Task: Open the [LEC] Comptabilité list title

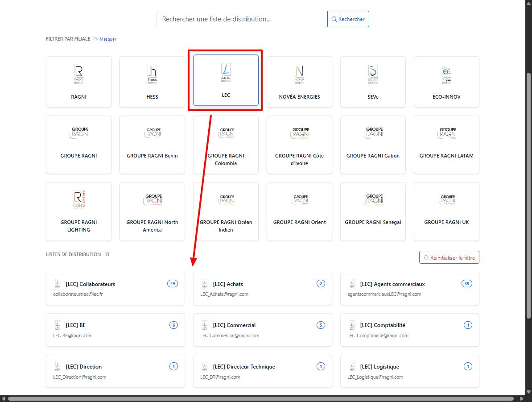Action: [383, 325]
